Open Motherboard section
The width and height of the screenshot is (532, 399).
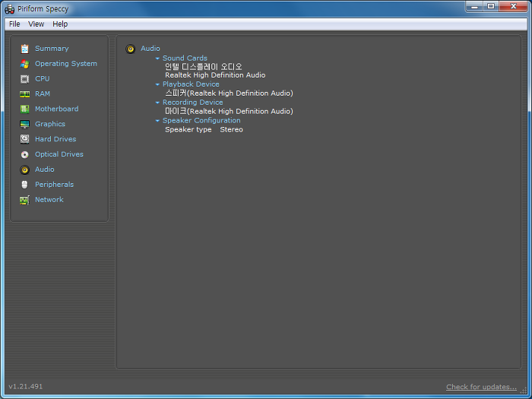point(57,109)
